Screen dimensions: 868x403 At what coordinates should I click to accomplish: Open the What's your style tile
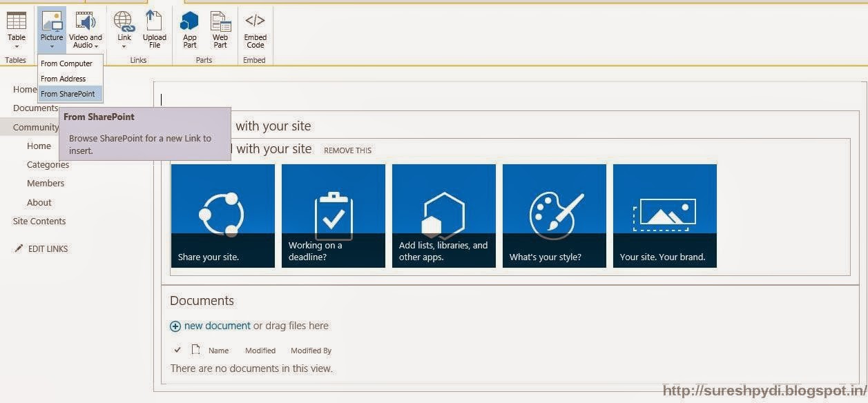point(554,215)
